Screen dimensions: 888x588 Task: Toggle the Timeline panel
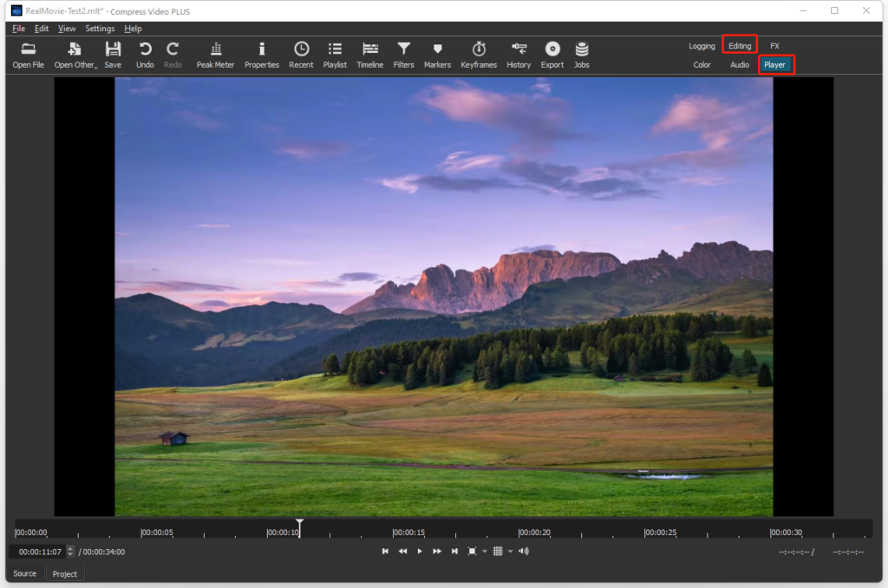[x=369, y=55]
